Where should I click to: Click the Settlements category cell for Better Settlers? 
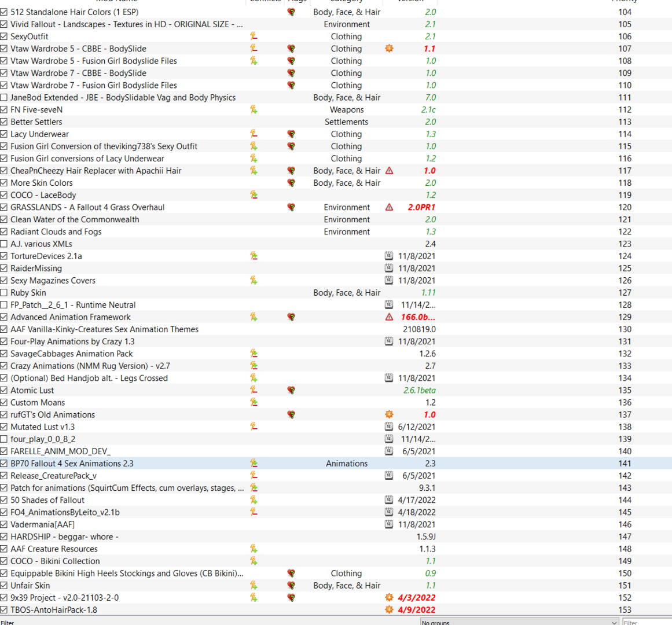coord(347,122)
